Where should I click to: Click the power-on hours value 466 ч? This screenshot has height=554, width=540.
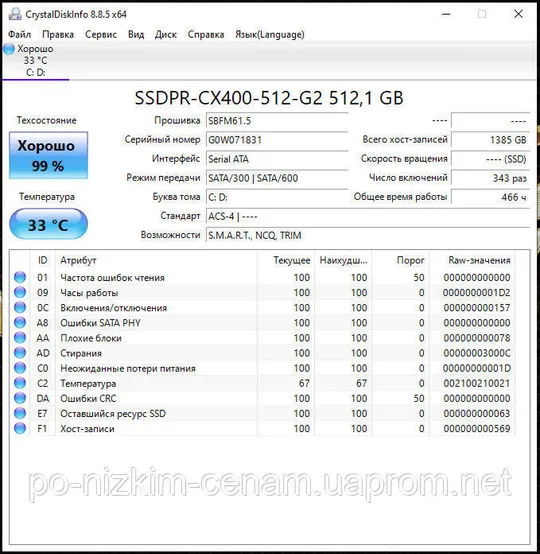click(x=491, y=197)
